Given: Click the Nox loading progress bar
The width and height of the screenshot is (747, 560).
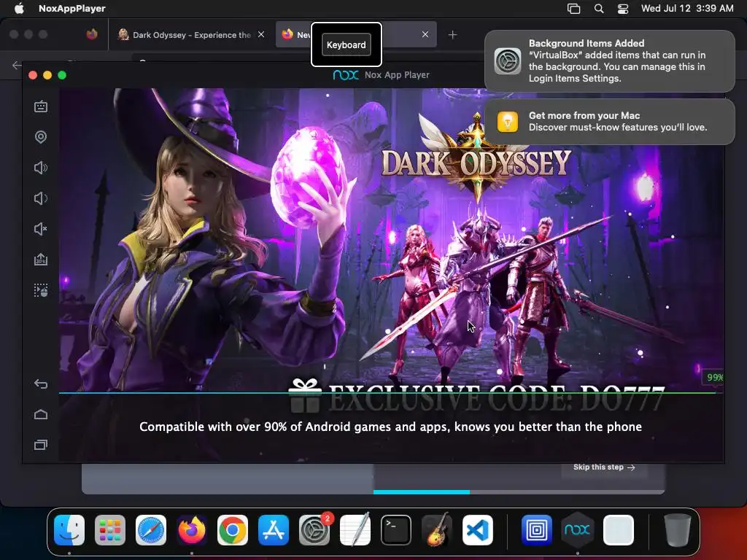Looking at the screenshot, I should 391,393.
